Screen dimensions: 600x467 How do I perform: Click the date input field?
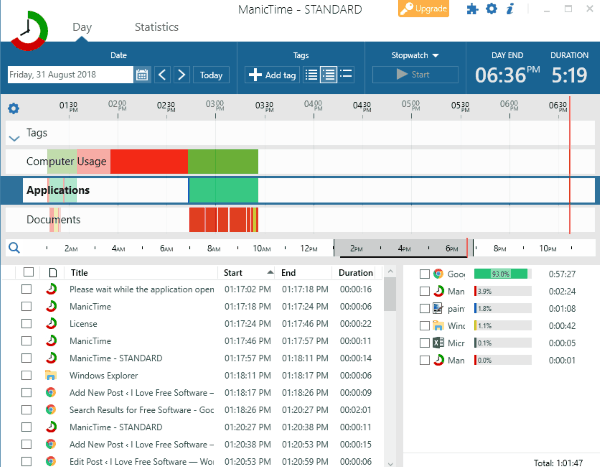pos(68,75)
